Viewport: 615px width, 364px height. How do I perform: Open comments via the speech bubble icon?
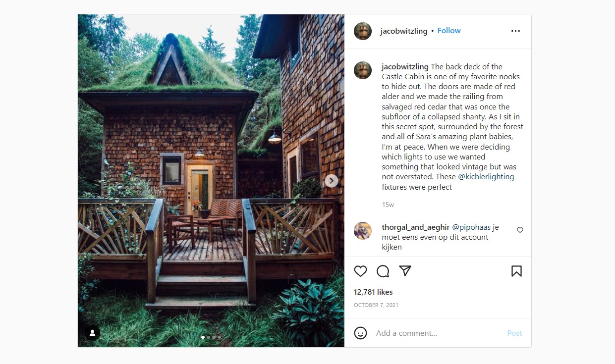pos(383,271)
